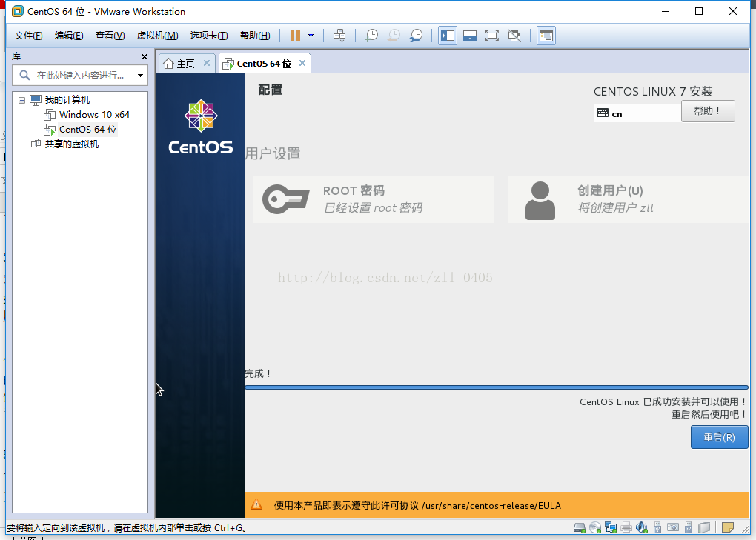
Task: Click the CentOS logo in sidebar
Action: pos(201,127)
